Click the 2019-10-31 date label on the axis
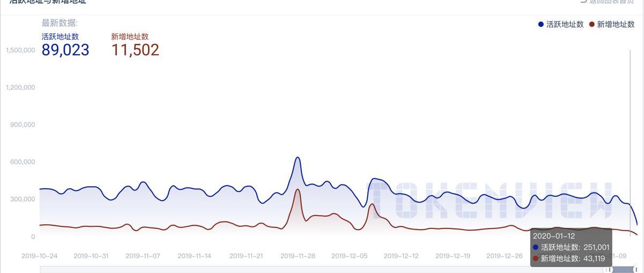Image resolution: width=644 pixels, height=273 pixels. pos(91,256)
